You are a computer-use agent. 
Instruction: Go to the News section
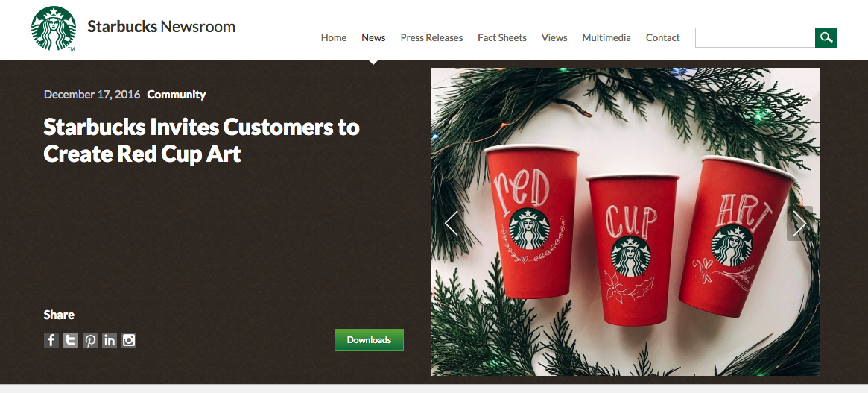coord(373,38)
